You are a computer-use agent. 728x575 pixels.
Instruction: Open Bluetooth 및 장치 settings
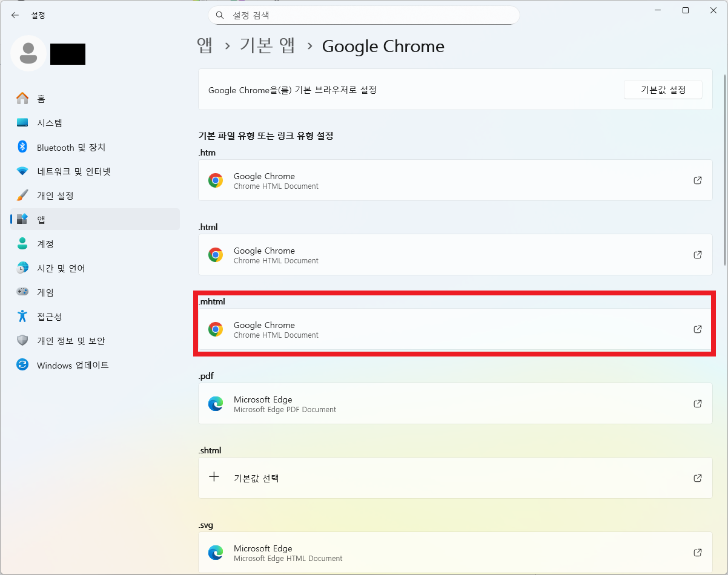tap(95, 147)
